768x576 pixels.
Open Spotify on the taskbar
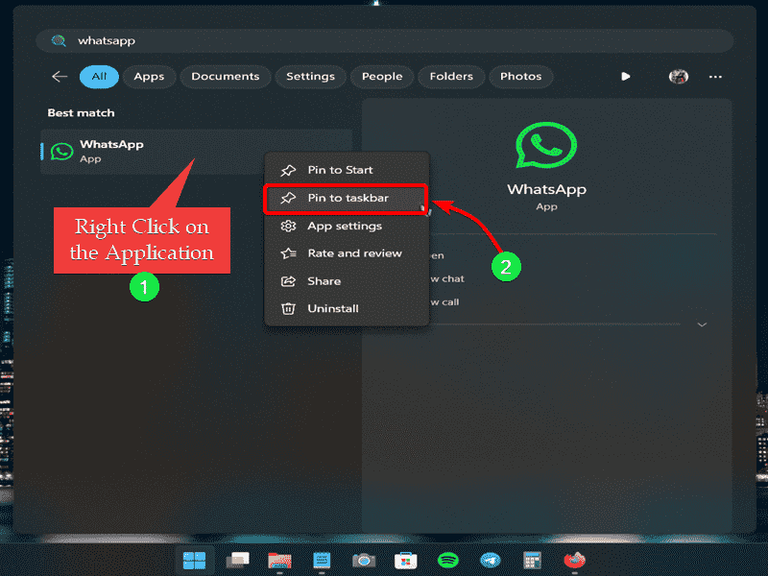pos(448,560)
